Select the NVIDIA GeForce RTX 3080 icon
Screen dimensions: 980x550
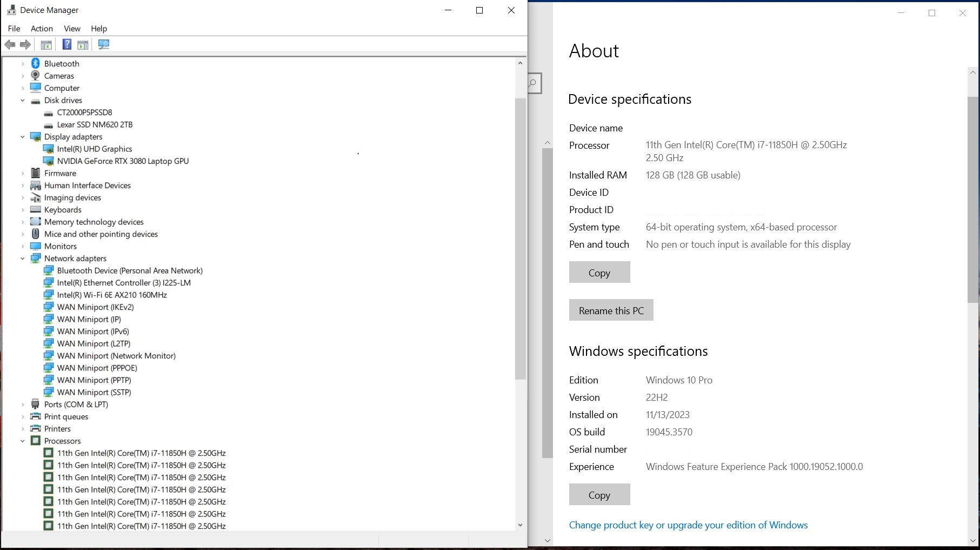click(49, 161)
